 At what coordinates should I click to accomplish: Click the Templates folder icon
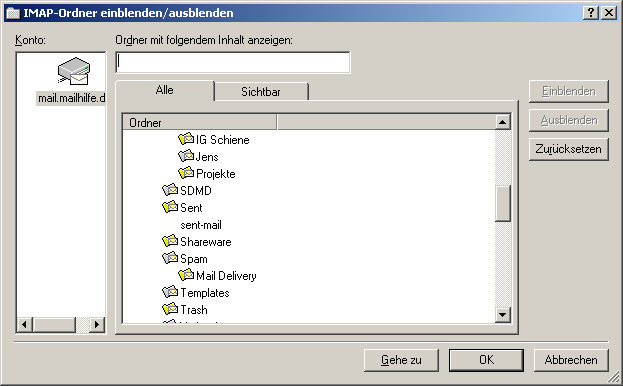click(170, 292)
